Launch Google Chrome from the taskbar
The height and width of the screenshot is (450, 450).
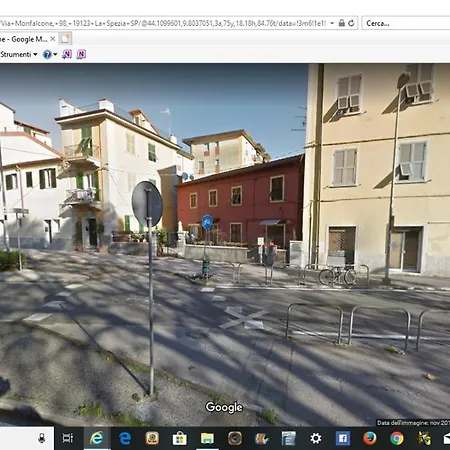click(397, 438)
